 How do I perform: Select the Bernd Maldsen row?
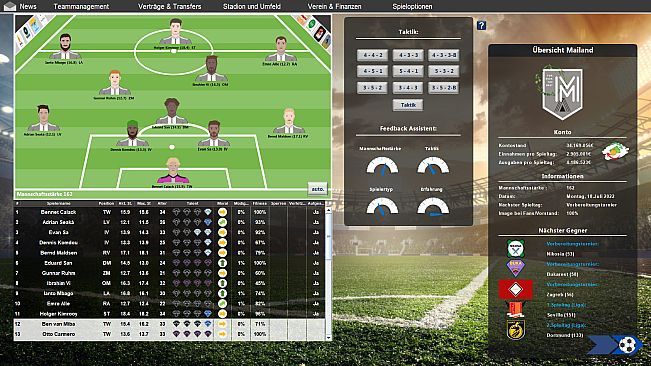(x=169, y=253)
